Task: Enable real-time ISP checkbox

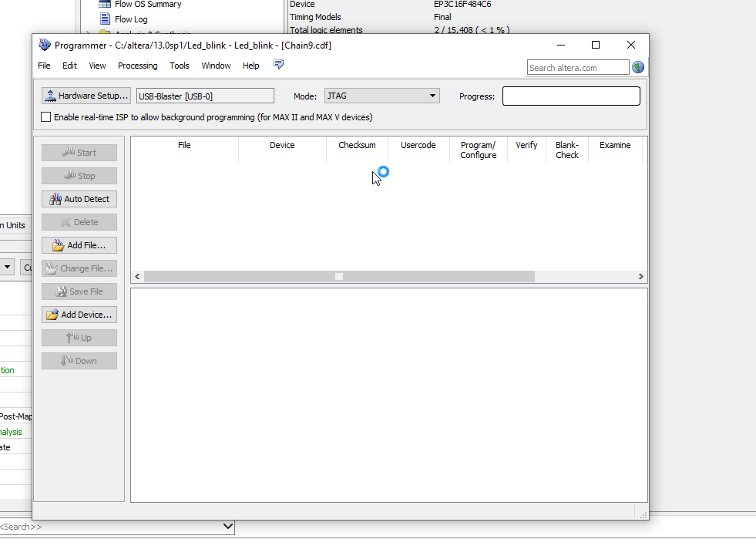Action: point(45,117)
